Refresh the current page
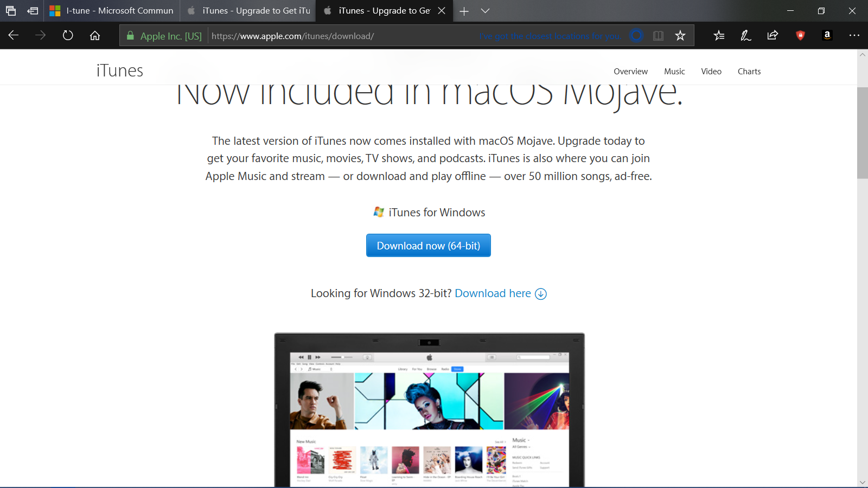Viewport: 868px width, 488px height. click(x=68, y=35)
